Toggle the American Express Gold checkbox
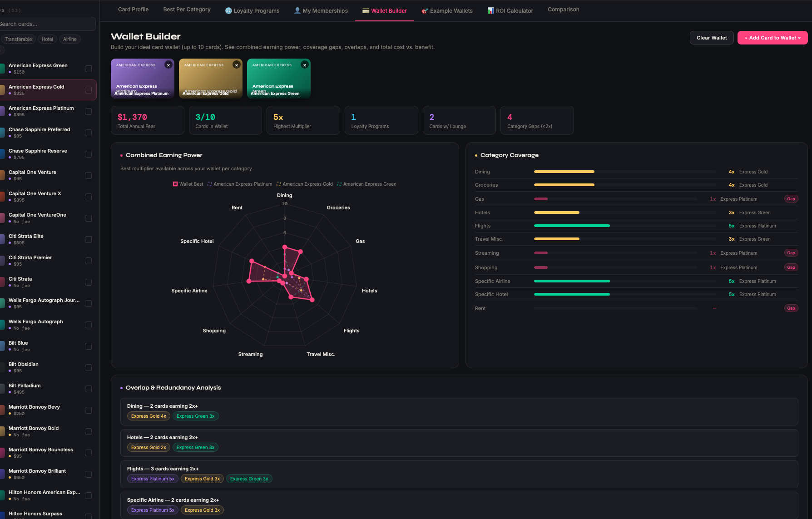The width and height of the screenshot is (812, 519). (88, 90)
